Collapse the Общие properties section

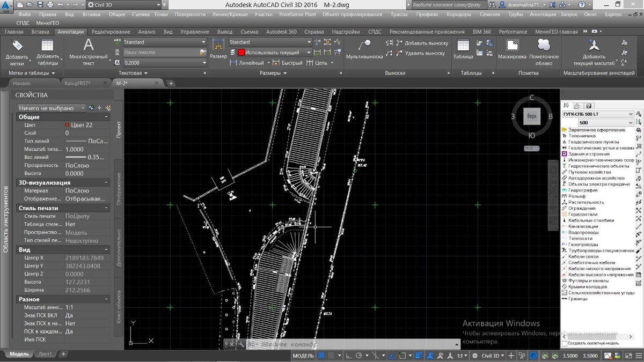click(106, 117)
